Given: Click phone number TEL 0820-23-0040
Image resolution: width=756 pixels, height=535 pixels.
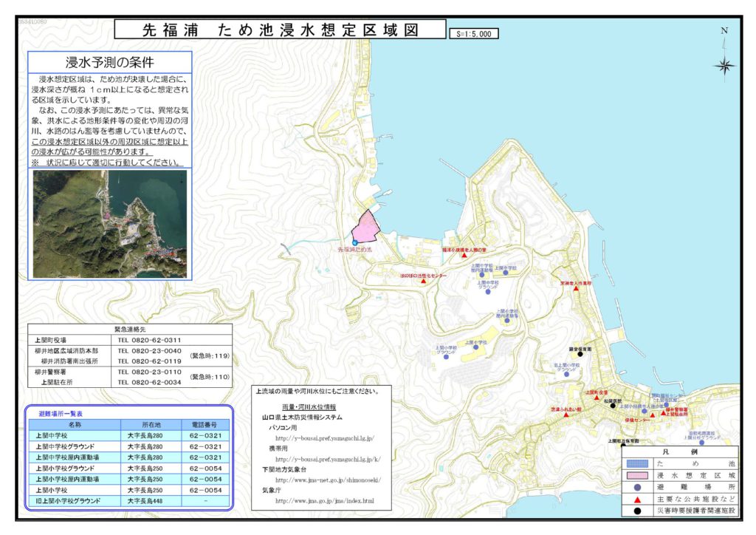Looking at the screenshot, I should 149,351.
